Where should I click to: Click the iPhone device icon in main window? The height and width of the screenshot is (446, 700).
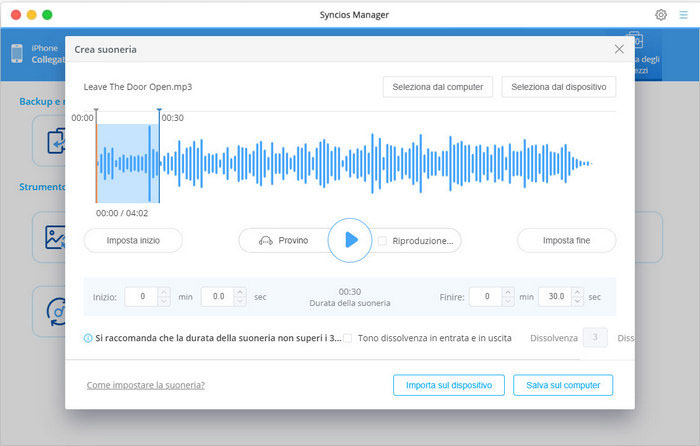17,54
